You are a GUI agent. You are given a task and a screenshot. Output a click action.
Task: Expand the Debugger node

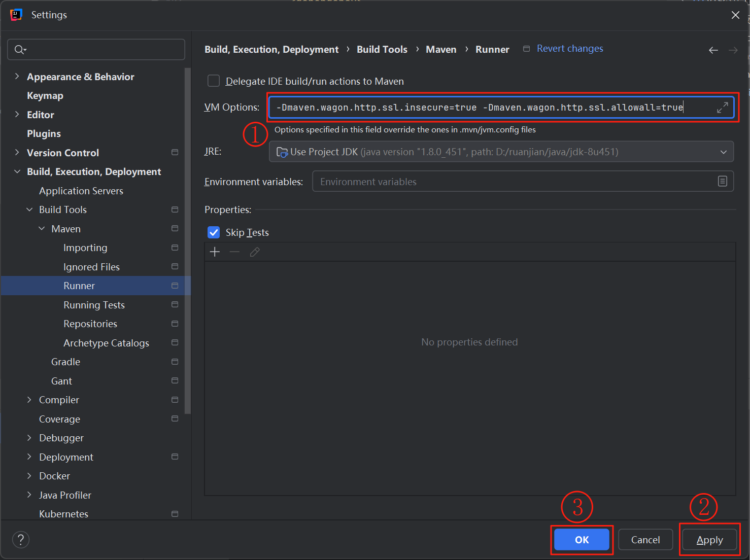[29, 438]
